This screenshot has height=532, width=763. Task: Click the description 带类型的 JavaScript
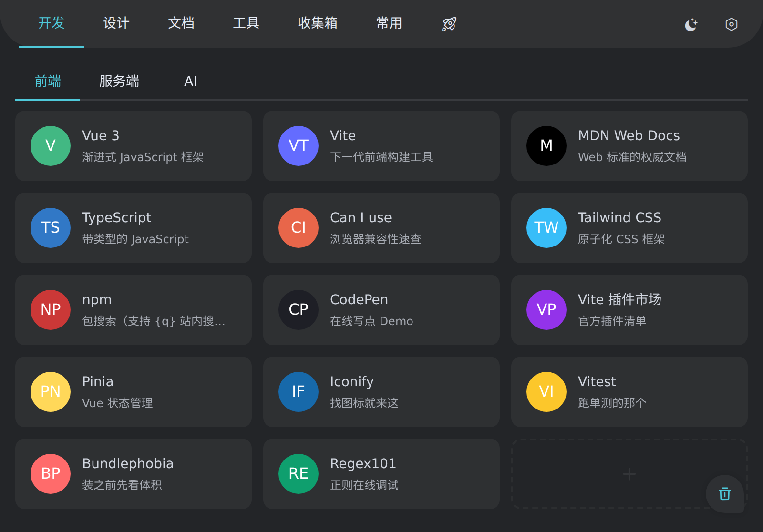(x=135, y=239)
